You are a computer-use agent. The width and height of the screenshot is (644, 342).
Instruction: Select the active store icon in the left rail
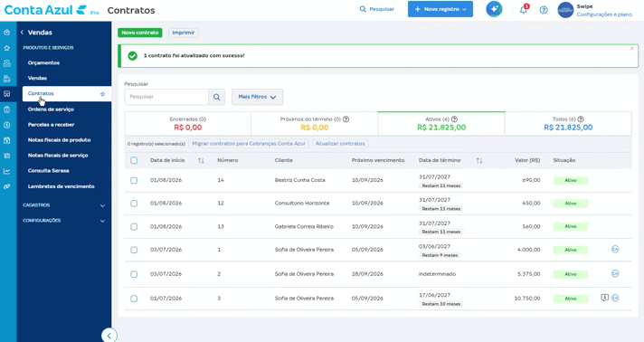point(7,94)
